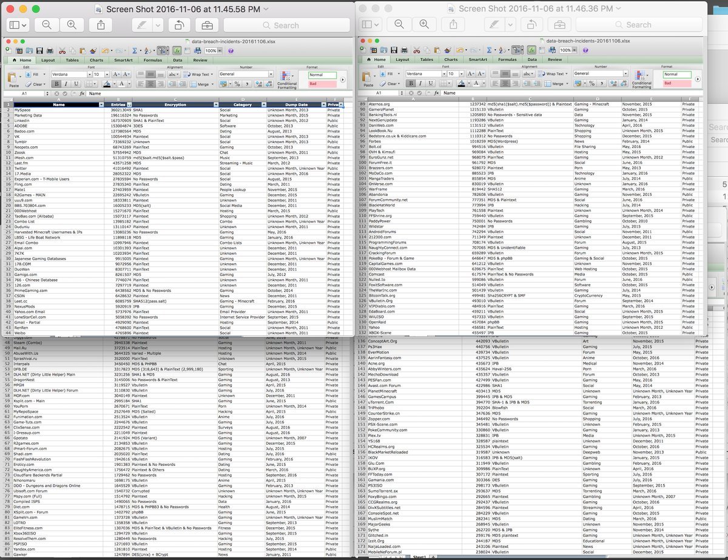Zoom out in the 11.46.36 Preview window
The image size is (728, 560).
(399, 24)
